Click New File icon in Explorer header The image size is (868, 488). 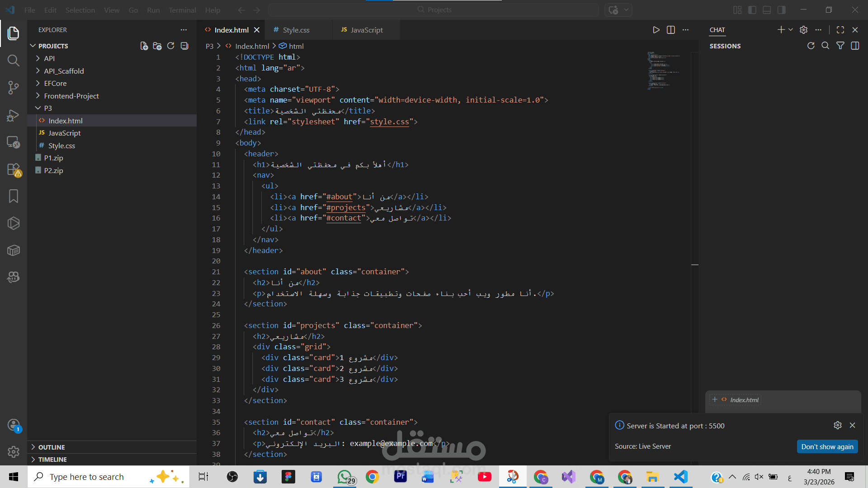[x=144, y=46]
